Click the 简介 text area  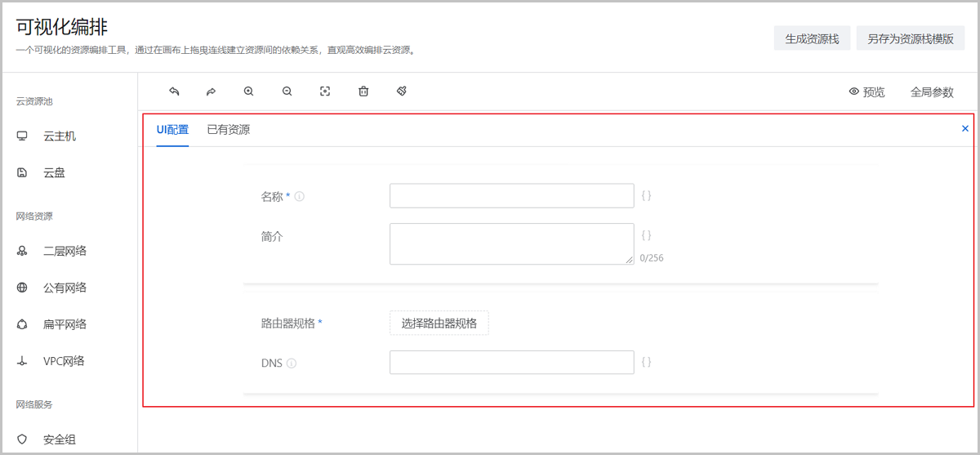[511, 243]
